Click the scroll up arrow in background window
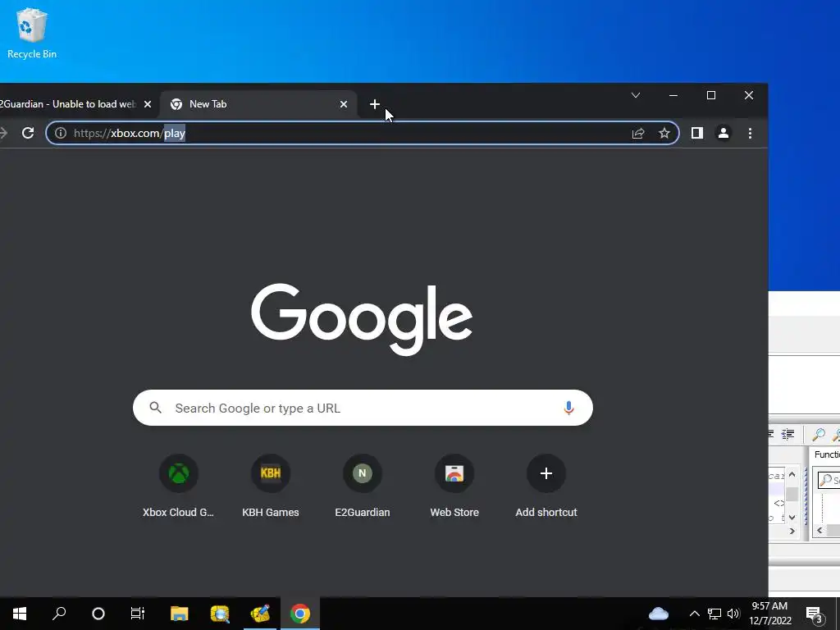The image size is (840, 630). [x=792, y=475]
